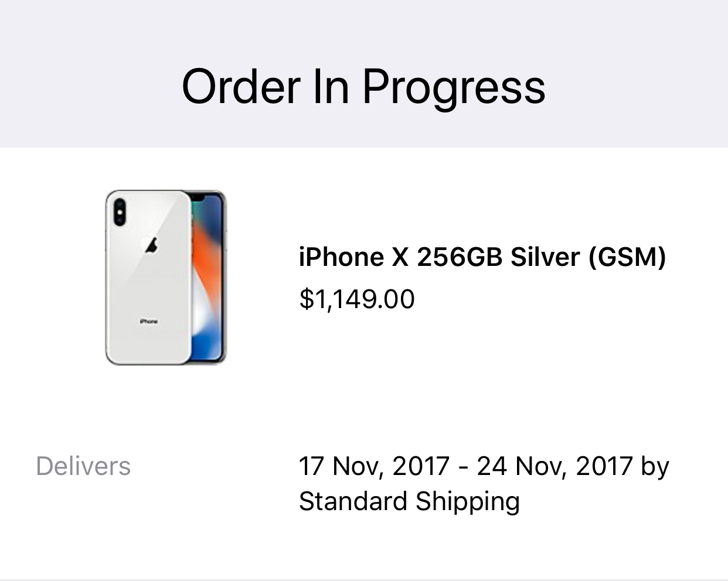The image size is (728, 581).
Task: Tap the word 'by' after the delivery dates
Action: [x=655, y=467]
